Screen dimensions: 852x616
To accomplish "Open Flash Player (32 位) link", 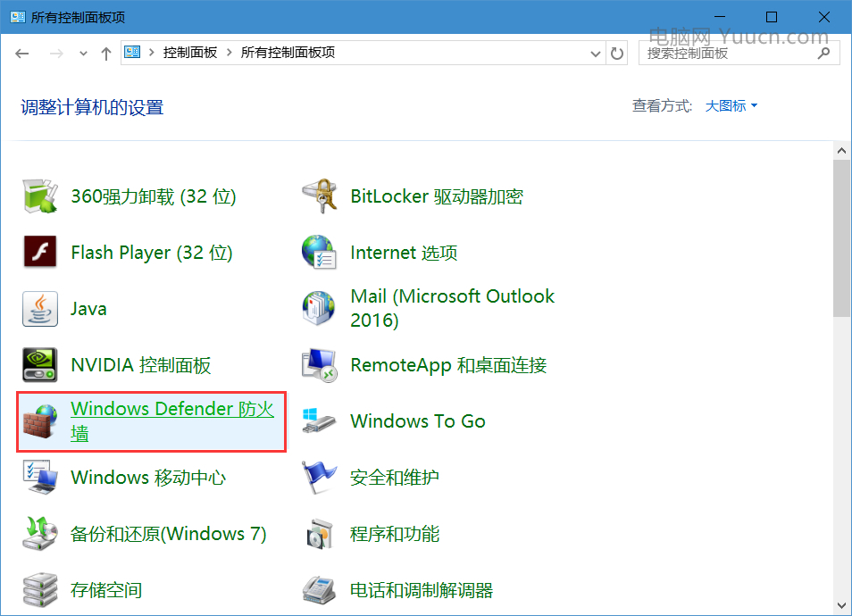I will click(152, 253).
